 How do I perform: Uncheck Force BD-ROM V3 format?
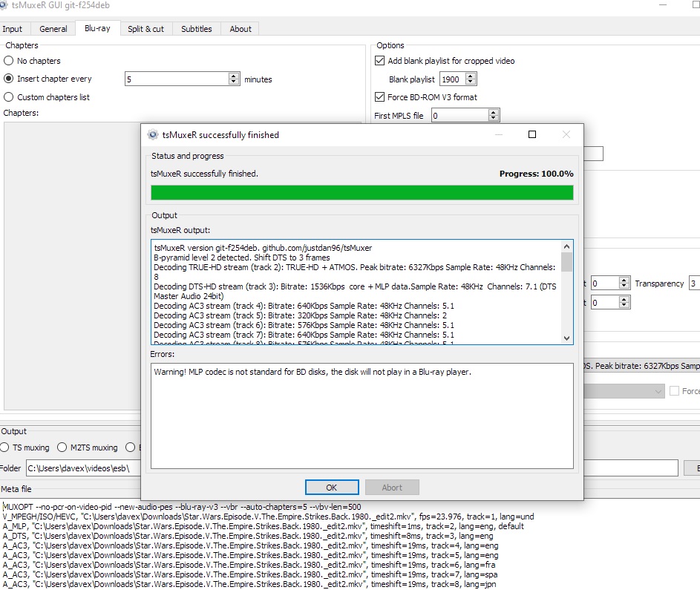(379, 96)
